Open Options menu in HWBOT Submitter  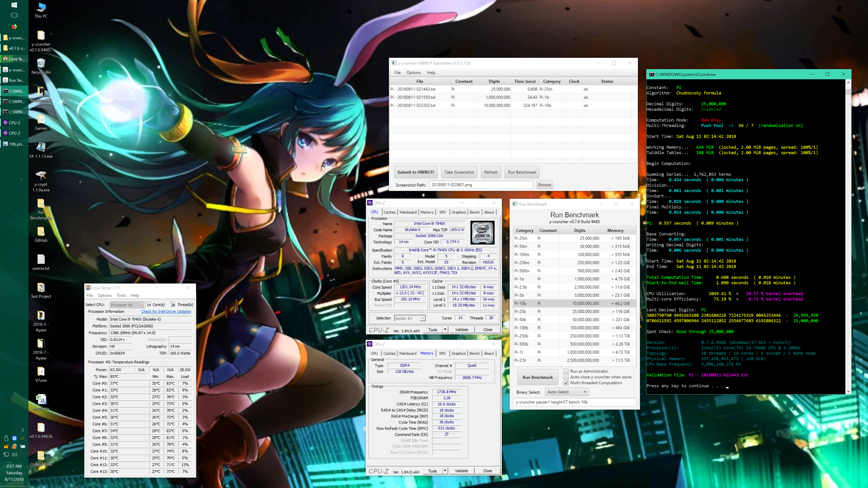413,72
